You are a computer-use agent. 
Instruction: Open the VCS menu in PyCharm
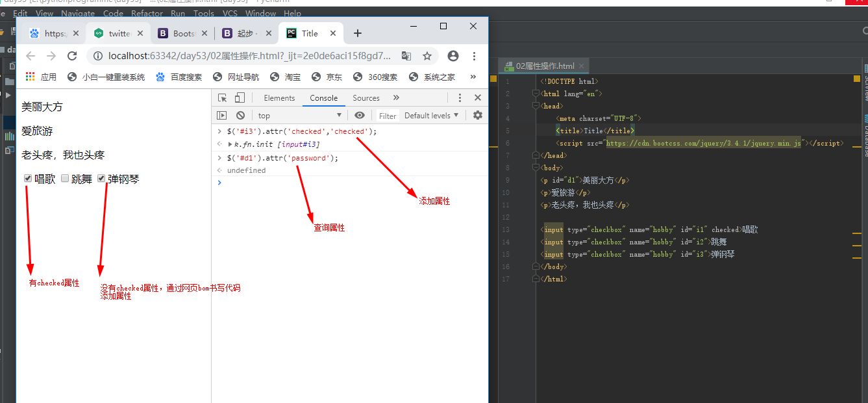(x=230, y=13)
